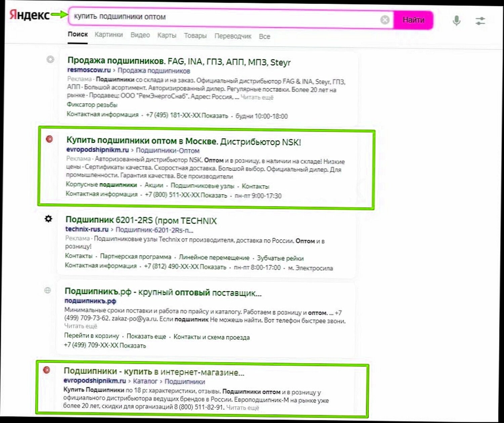This screenshot has height=423, width=504.
Task: Visit evropodshipnikm.ru link in the NSK ad
Action: pos(97,150)
